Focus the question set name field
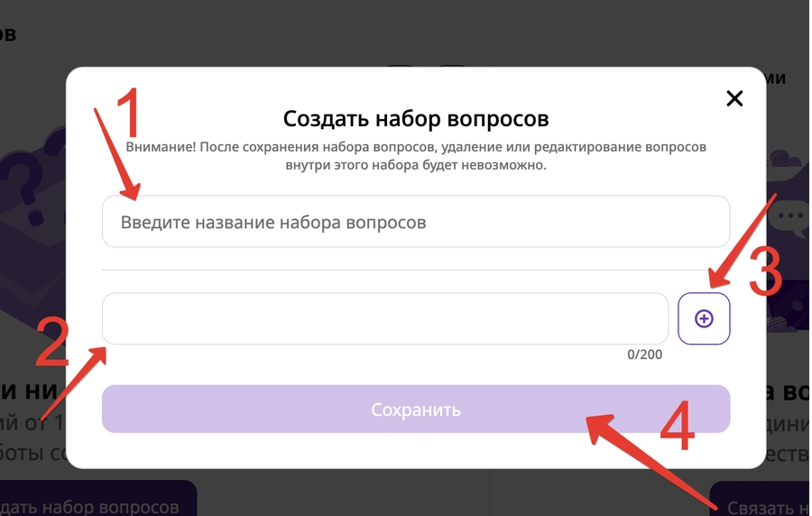The image size is (812, 516). click(x=415, y=222)
